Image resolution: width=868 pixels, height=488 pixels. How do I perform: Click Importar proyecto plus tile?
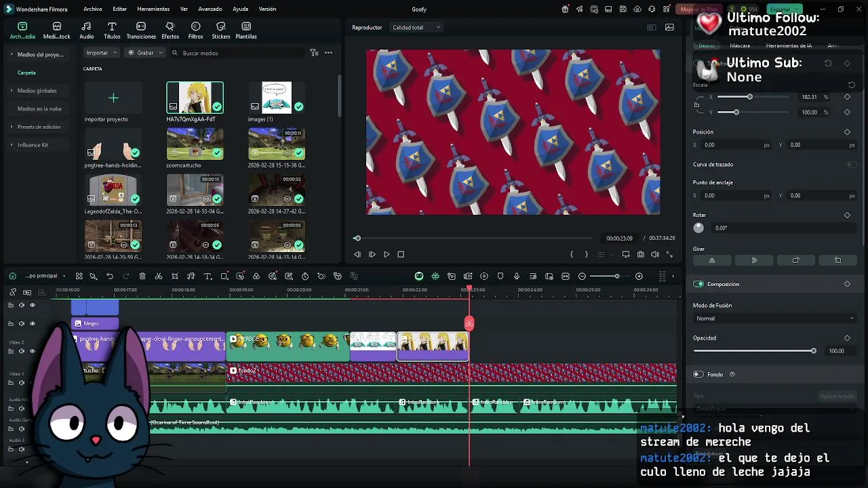tap(113, 98)
